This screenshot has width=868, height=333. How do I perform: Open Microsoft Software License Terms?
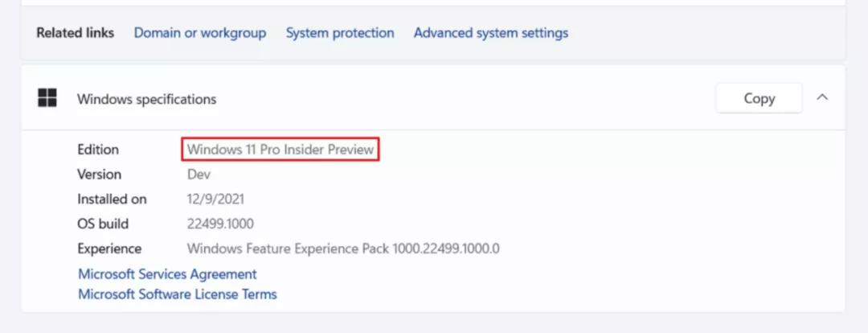click(x=177, y=294)
